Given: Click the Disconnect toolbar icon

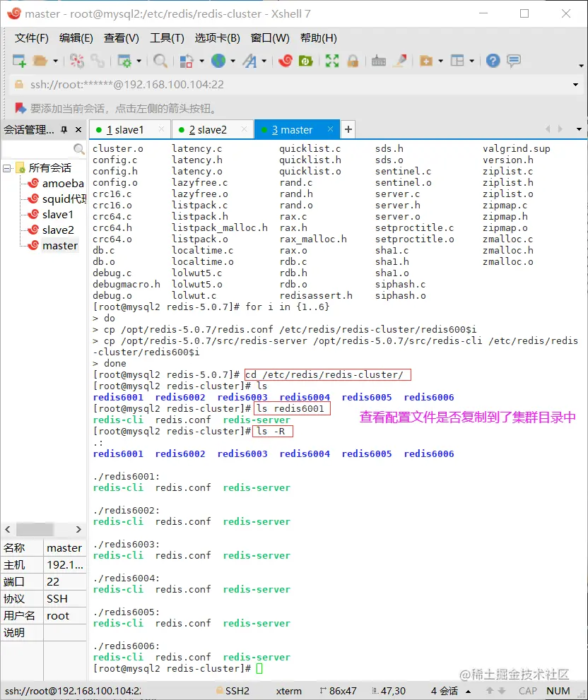Looking at the screenshot, I should pos(77,61).
